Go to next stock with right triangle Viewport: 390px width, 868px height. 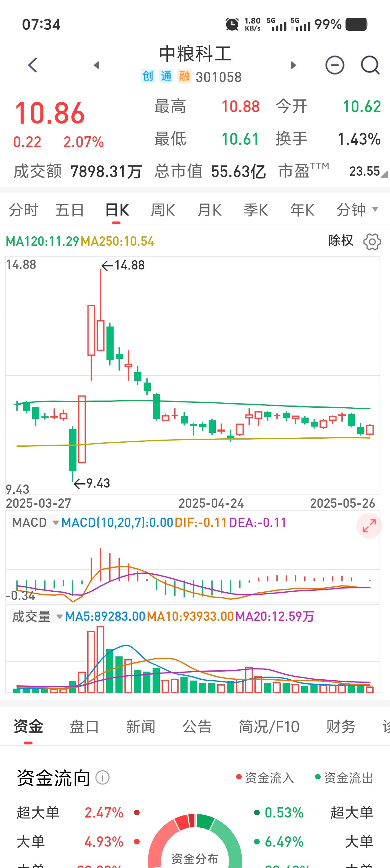click(x=293, y=65)
